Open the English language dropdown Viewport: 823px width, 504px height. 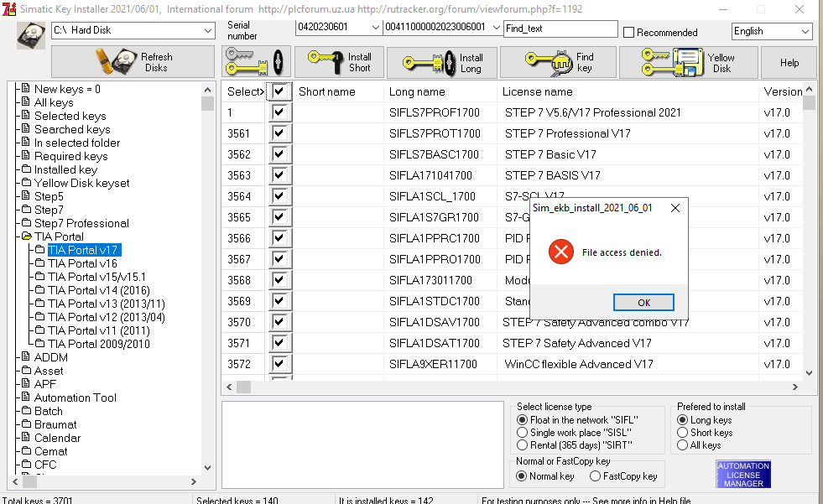coord(805,32)
